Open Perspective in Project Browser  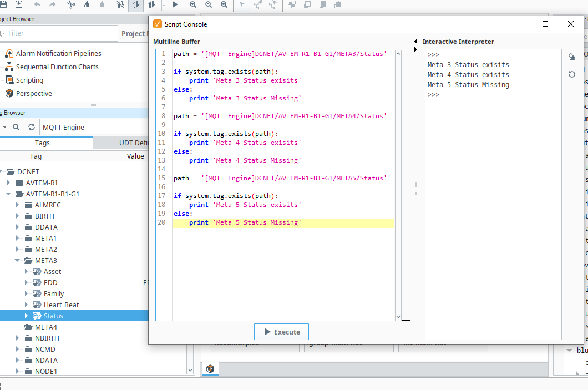(x=34, y=93)
